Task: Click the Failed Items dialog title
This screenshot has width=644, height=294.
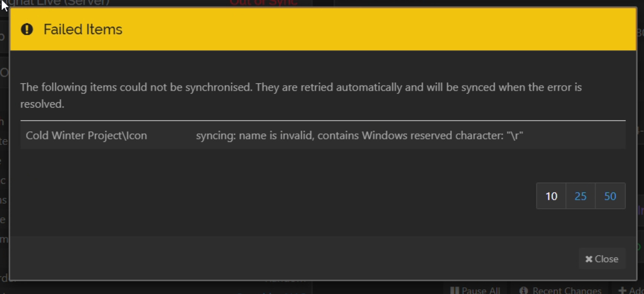Action: point(83,29)
